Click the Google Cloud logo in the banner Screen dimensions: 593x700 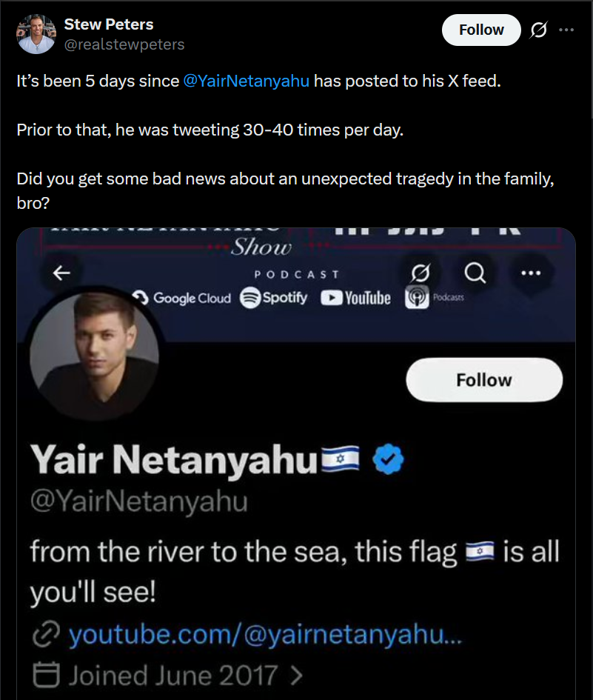click(x=181, y=299)
